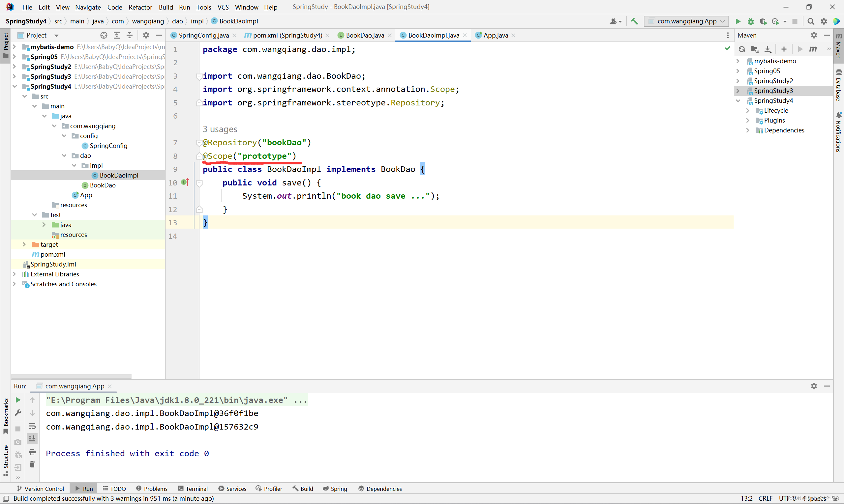Image resolution: width=844 pixels, height=504 pixels.
Task: Debug the application with the bug icon
Action: 750,21
